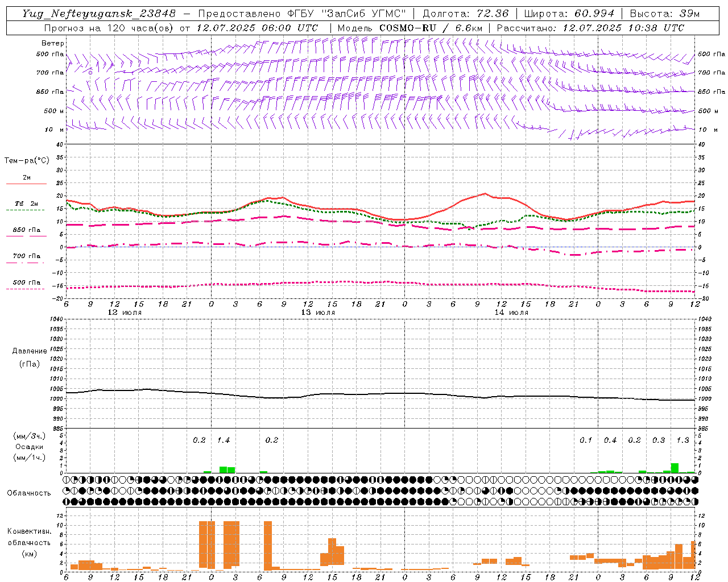The height and width of the screenshot is (582, 728).
Task: Click the Давление pressure panel label
Action: (x=30, y=351)
